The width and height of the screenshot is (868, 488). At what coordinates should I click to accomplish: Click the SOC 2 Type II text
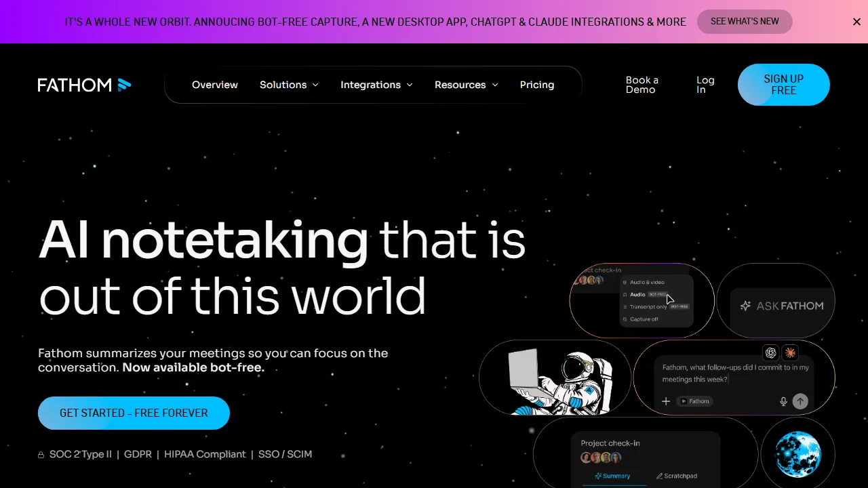81,454
